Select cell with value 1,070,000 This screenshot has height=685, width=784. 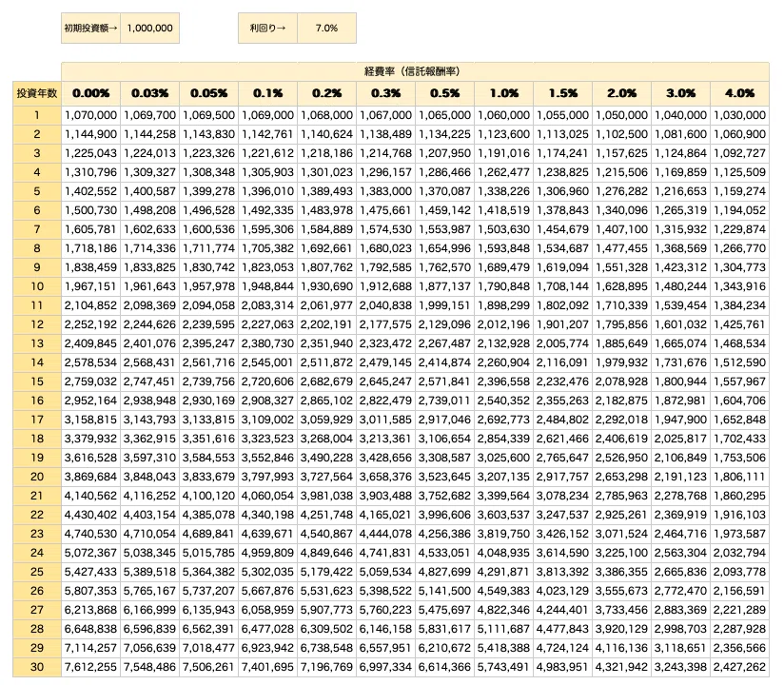click(90, 115)
